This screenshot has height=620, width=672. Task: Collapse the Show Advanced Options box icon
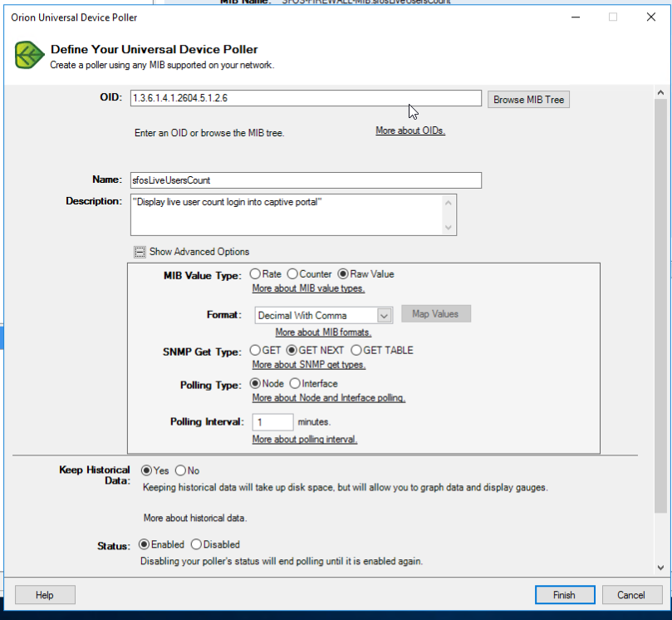click(140, 252)
